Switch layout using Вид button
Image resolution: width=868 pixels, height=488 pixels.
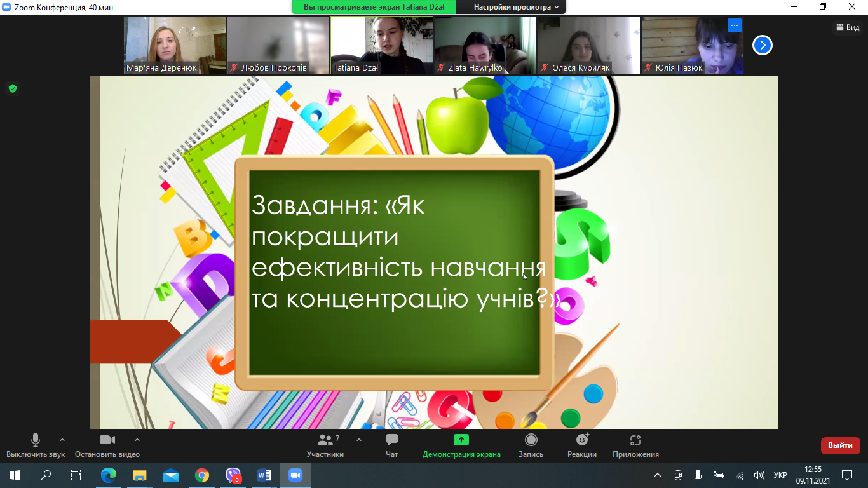pyautogui.click(x=848, y=27)
